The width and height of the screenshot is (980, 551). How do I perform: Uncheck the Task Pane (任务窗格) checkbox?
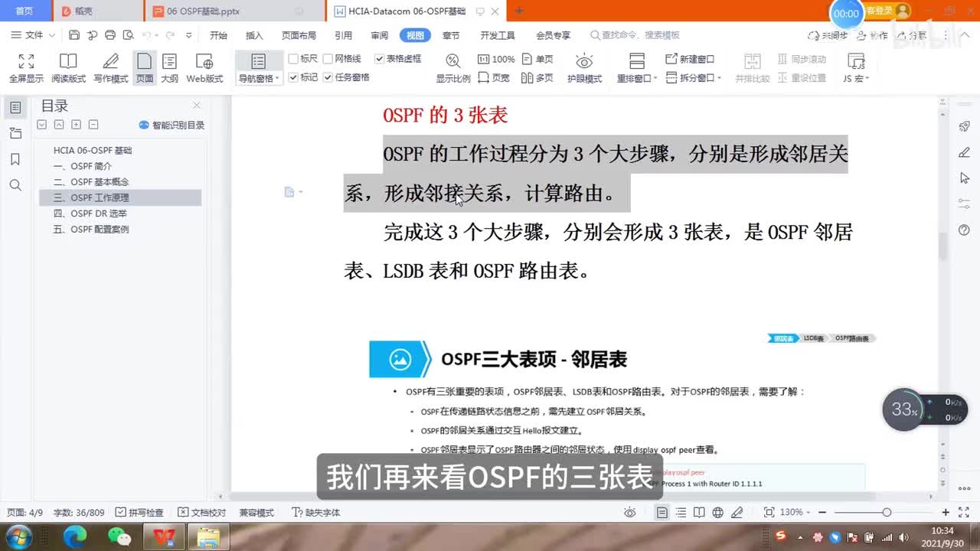coord(328,77)
